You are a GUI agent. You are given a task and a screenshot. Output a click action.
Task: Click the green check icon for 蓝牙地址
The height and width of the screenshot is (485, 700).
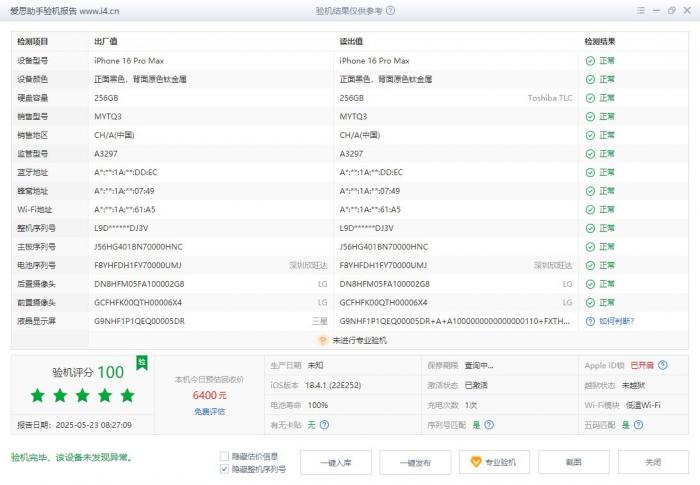pyautogui.click(x=590, y=172)
